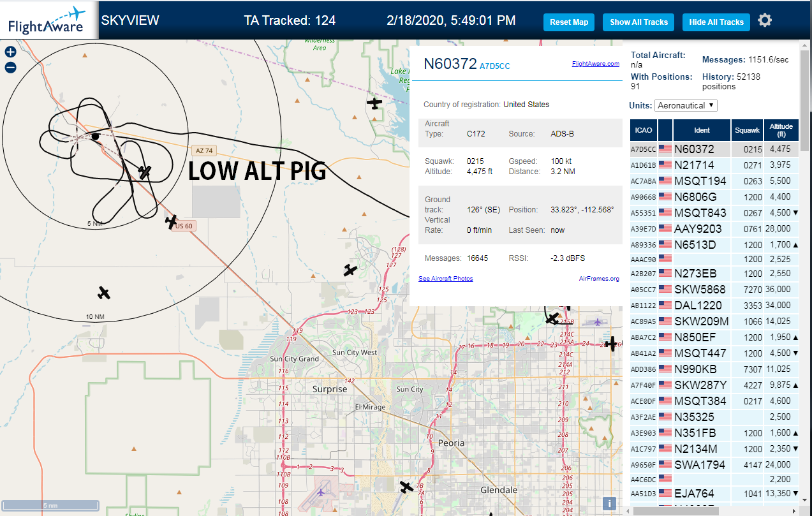
Task: Select aircraft icon near 10 NM ring
Action: point(103,293)
